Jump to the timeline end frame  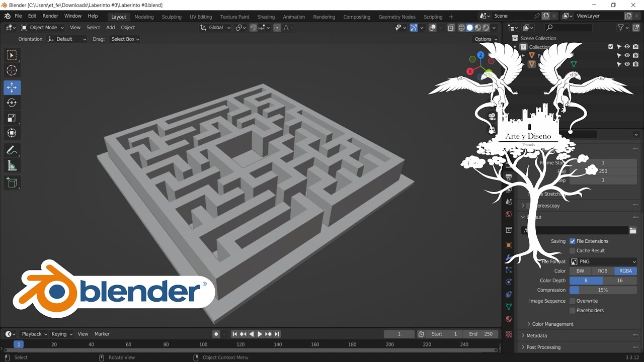tap(277, 334)
